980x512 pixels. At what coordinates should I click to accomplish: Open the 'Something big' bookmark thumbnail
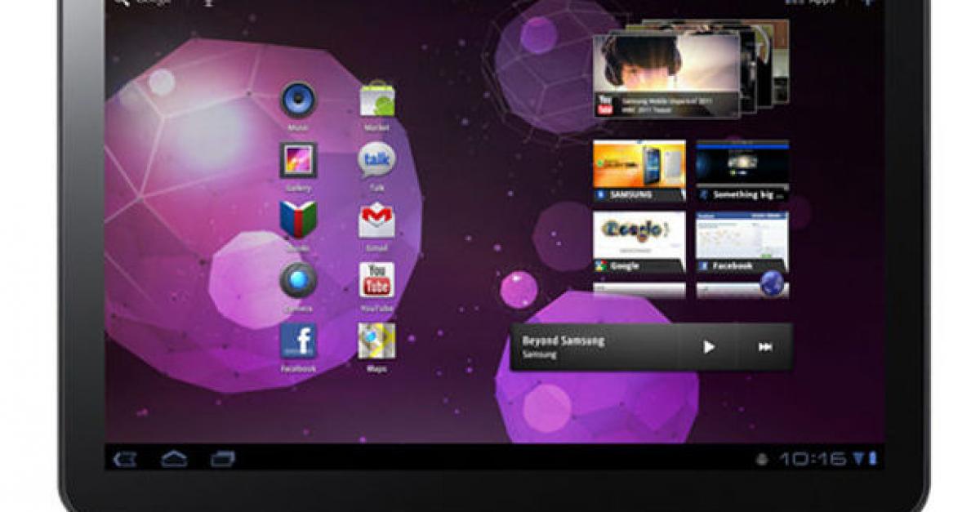[x=742, y=171]
